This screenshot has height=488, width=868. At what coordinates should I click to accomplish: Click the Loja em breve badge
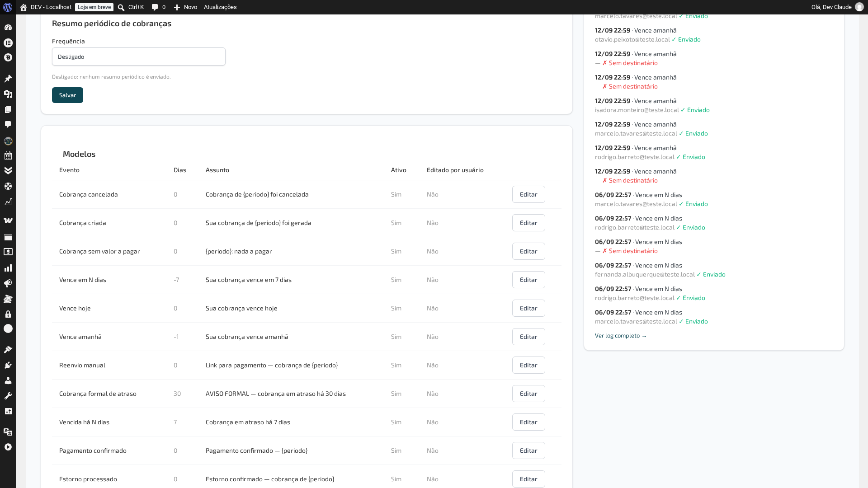(94, 7)
